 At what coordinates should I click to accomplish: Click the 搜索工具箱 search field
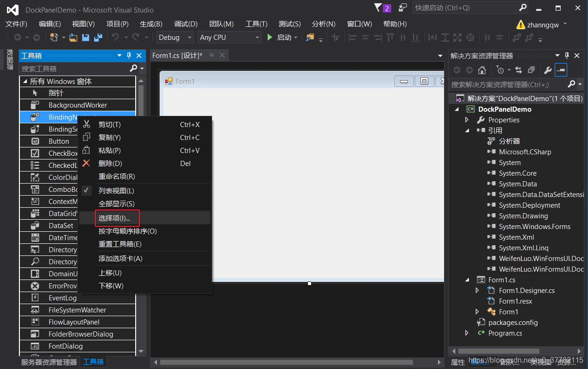74,69
